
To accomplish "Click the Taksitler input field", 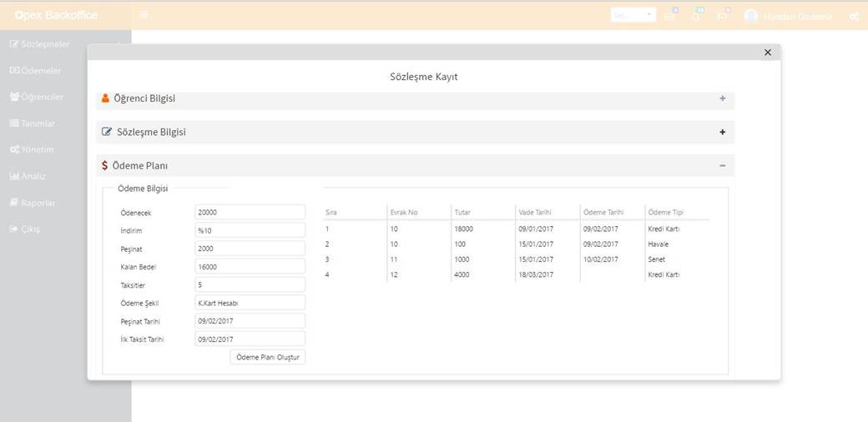I will coord(250,285).
